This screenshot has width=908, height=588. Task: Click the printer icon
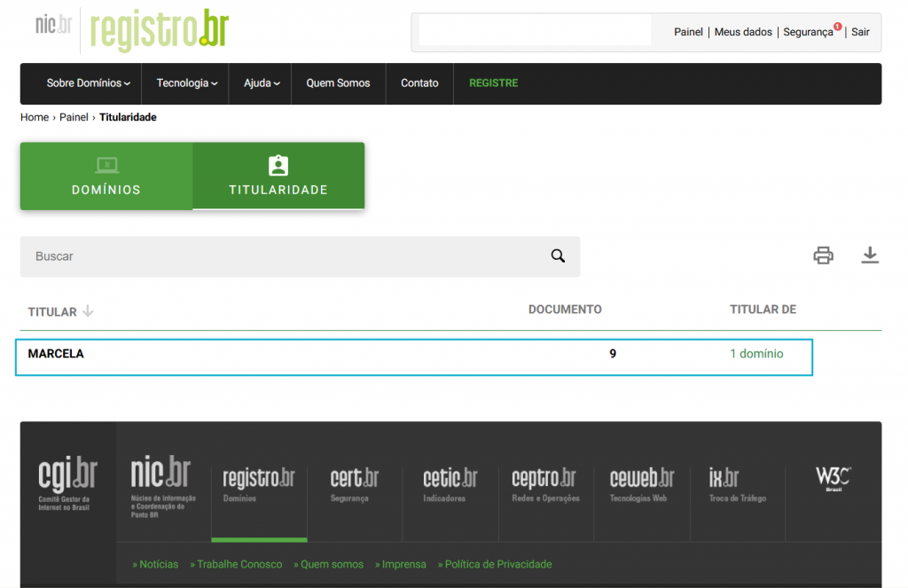[823, 255]
